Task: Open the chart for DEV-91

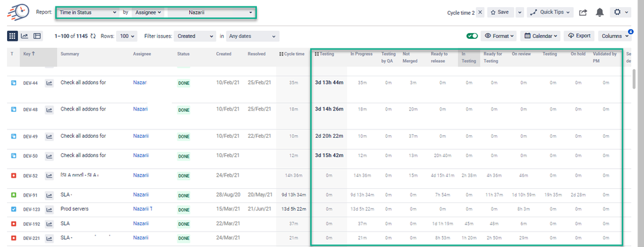Action: [x=49, y=195]
